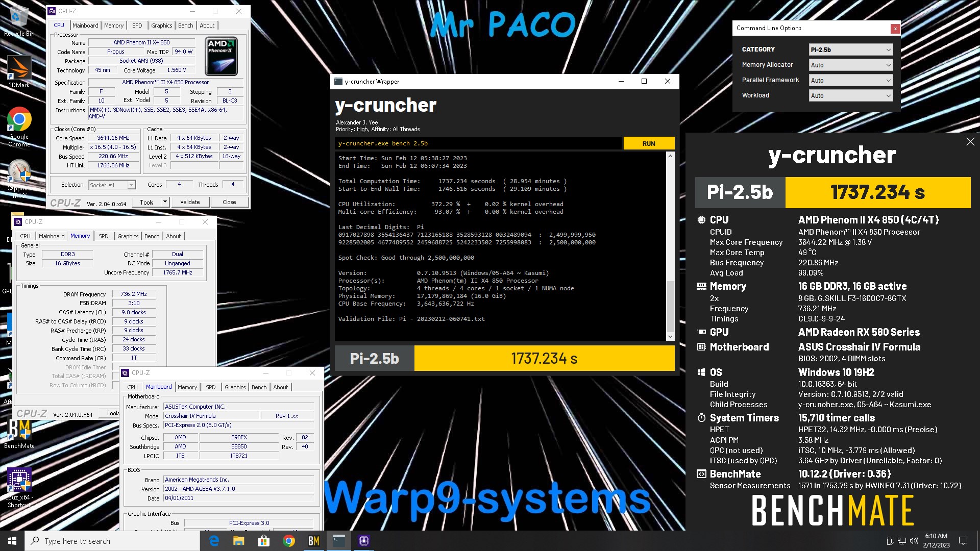Close the Command Line Options panel
Image resolution: width=980 pixels, height=551 pixels.
(x=895, y=29)
